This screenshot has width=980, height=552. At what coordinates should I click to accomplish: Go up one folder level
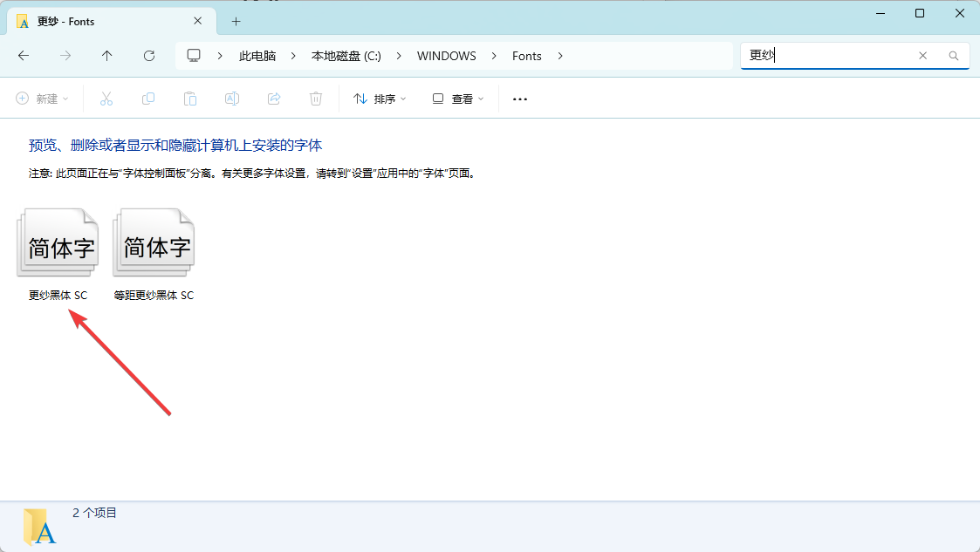[107, 56]
